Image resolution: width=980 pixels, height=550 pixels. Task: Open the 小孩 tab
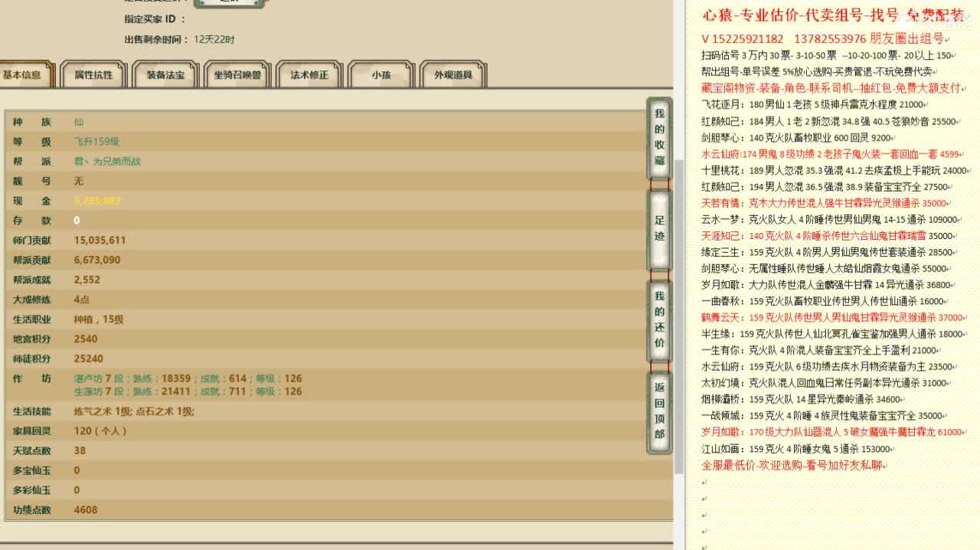pyautogui.click(x=381, y=75)
